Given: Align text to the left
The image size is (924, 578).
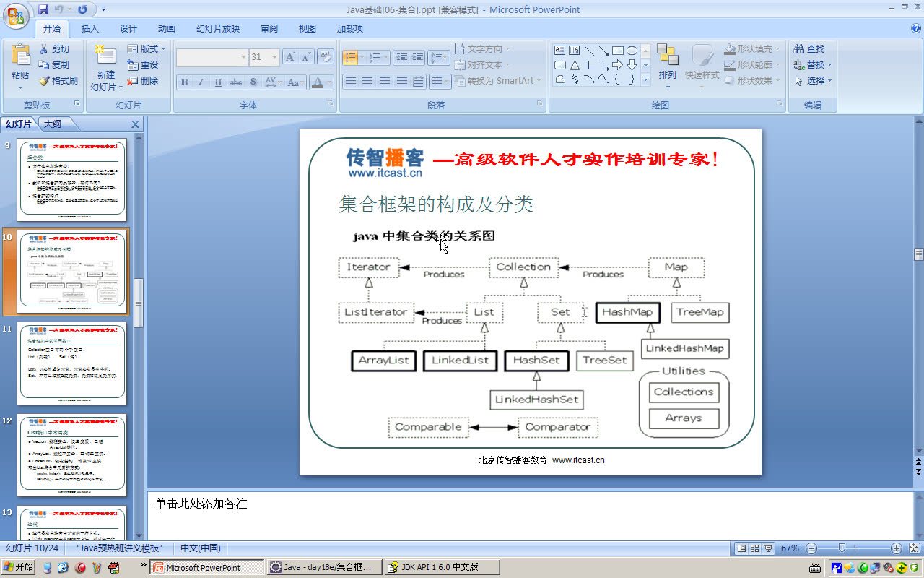Looking at the screenshot, I should 350,82.
